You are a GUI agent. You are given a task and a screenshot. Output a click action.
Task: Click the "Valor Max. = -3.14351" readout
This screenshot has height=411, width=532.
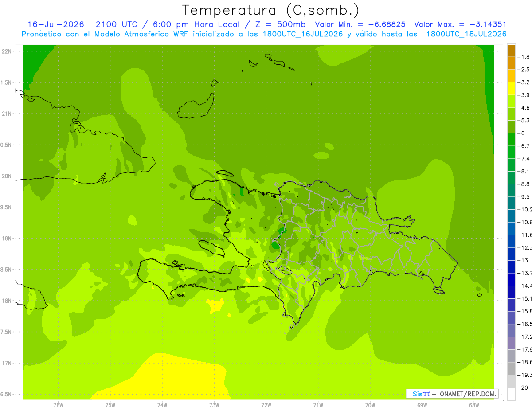pyautogui.click(x=460, y=24)
